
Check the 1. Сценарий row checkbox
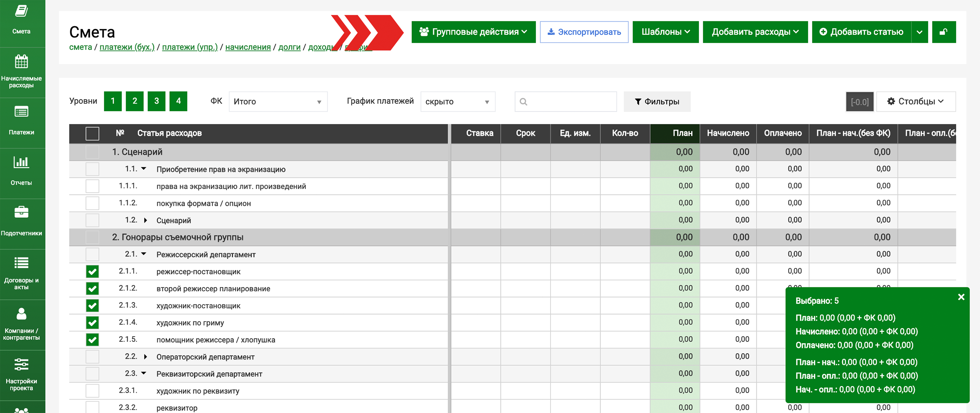coord(92,152)
